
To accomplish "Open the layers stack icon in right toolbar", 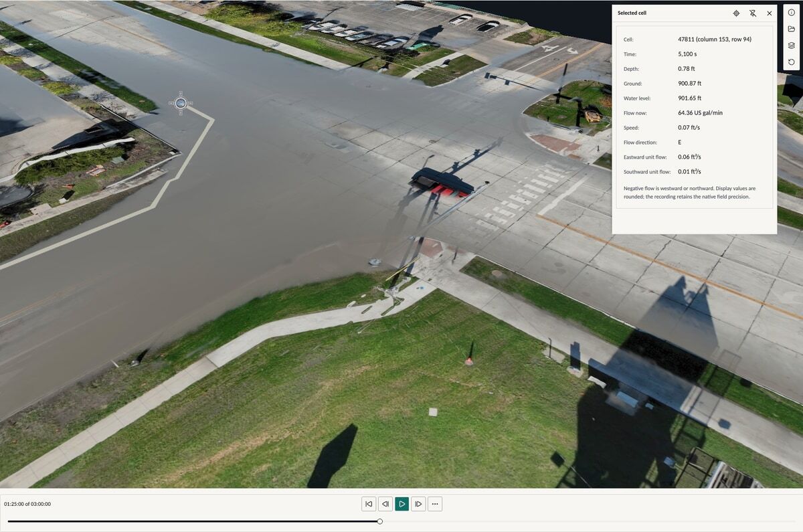I will tap(792, 46).
